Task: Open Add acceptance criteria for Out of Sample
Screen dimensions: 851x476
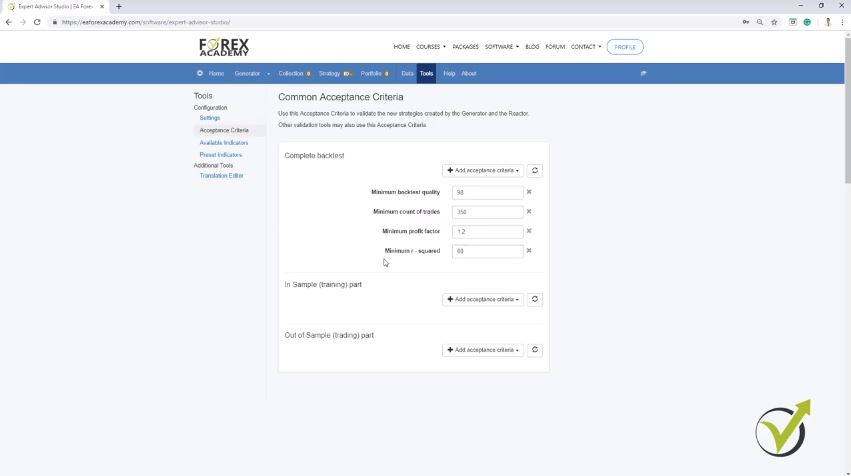Action: tap(483, 350)
